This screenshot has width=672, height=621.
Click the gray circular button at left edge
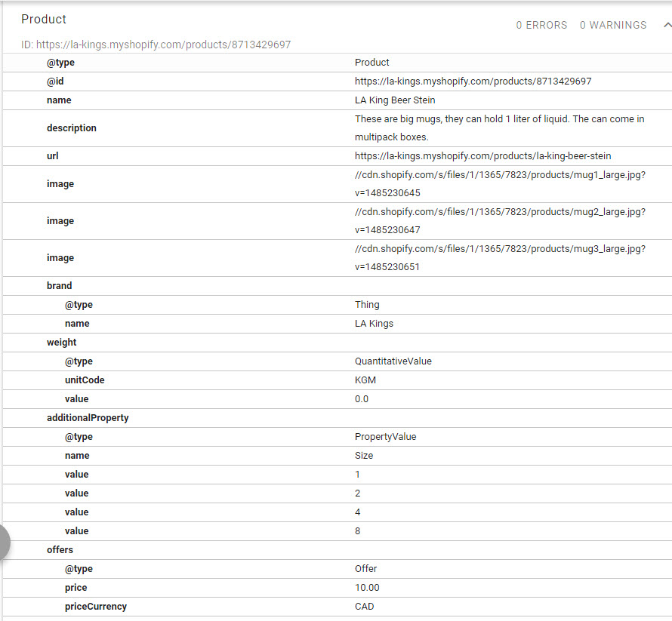(5, 543)
